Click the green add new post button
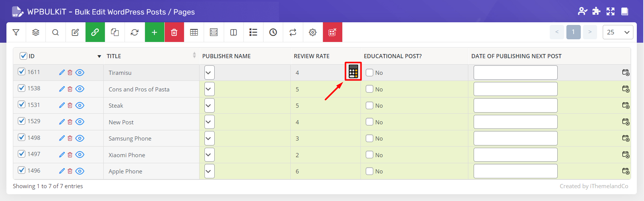Image resolution: width=644 pixels, height=201 pixels. 154,32
